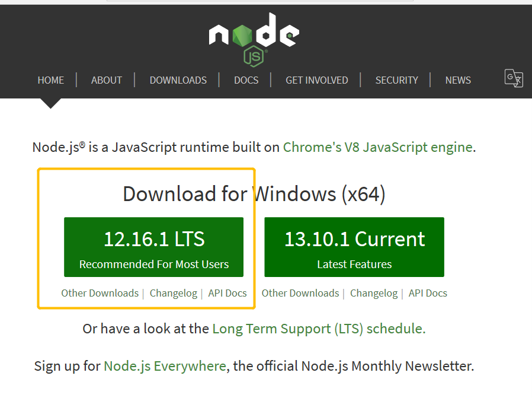
Task: Open the GET INVOLVED nav item
Action: coord(317,80)
